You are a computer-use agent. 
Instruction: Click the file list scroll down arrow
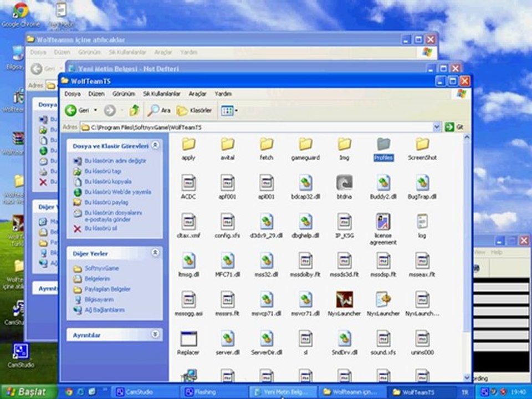coord(467,377)
